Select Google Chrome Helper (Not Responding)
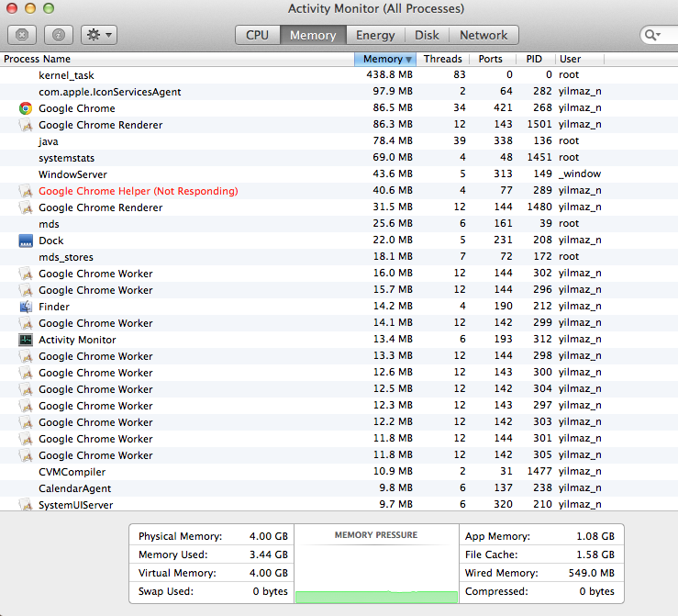This screenshot has height=616, width=678. 339,191
